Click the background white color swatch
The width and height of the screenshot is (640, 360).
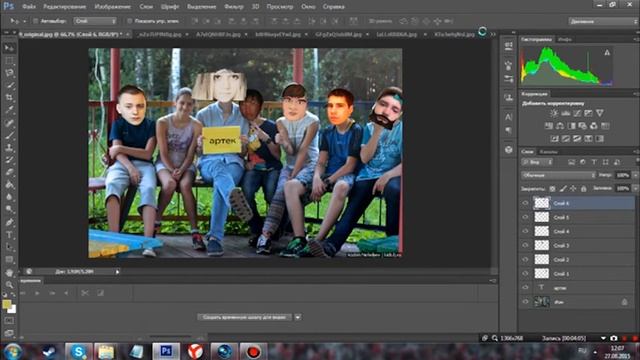(x=13, y=310)
